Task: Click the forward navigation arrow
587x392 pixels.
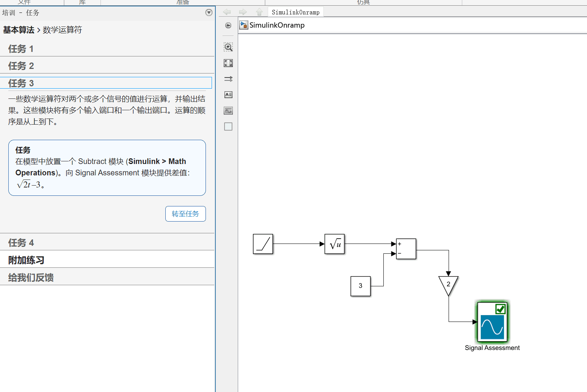Action: point(243,12)
